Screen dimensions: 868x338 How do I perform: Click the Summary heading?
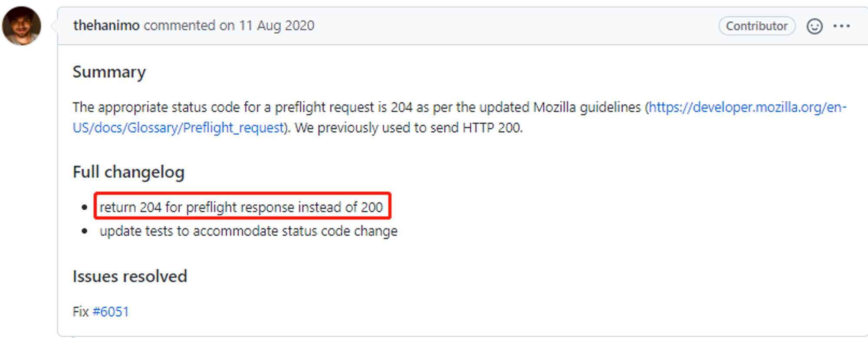pos(109,72)
